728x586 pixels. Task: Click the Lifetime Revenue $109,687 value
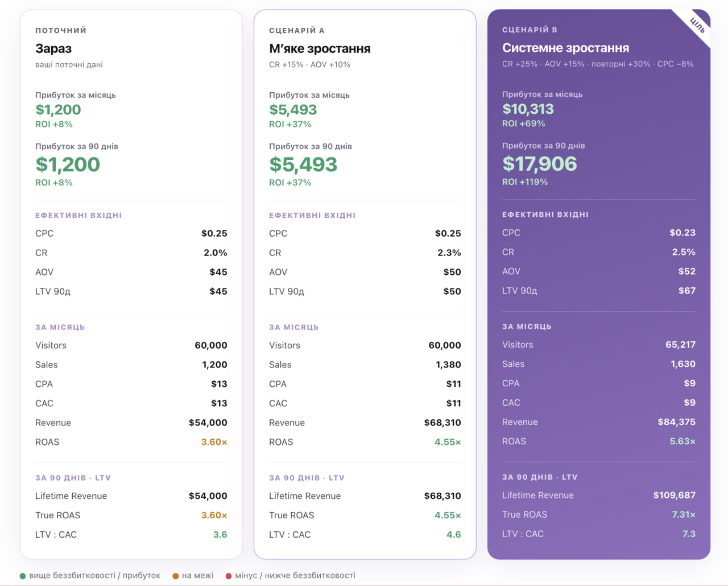tap(674, 495)
